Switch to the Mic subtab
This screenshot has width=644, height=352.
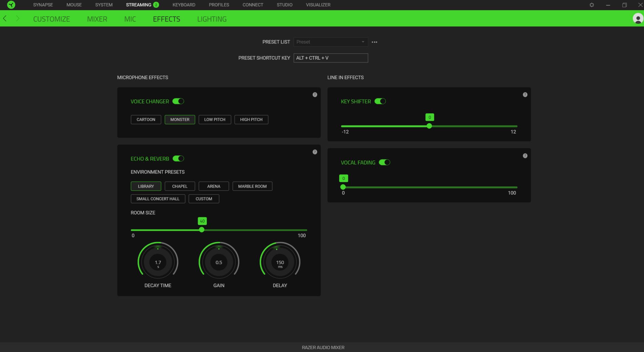[x=130, y=19]
